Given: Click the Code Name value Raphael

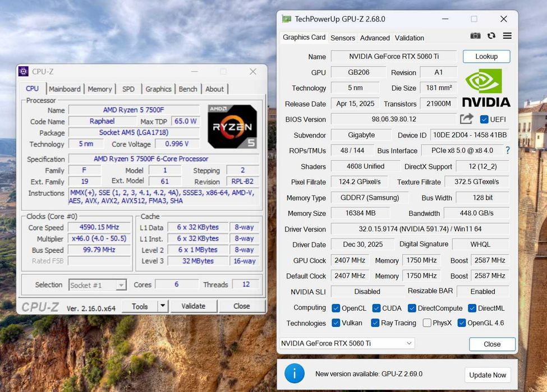Looking at the screenshot, I should tap(102, 121).
